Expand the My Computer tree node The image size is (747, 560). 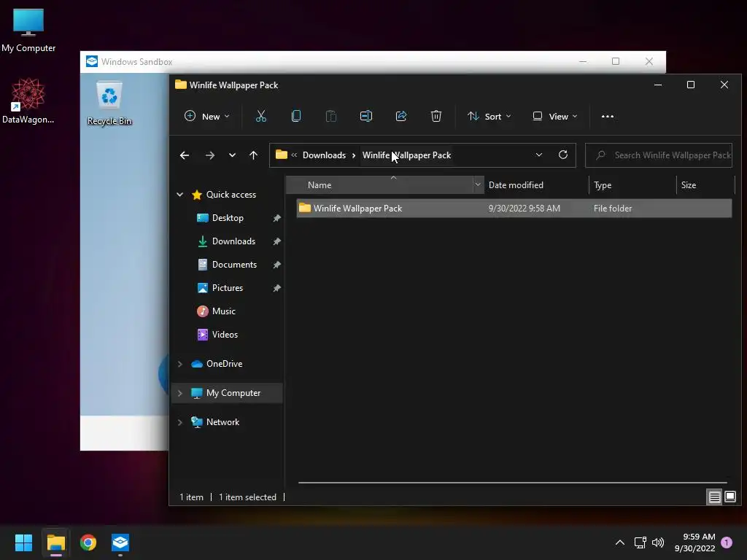tap(180, 393)
